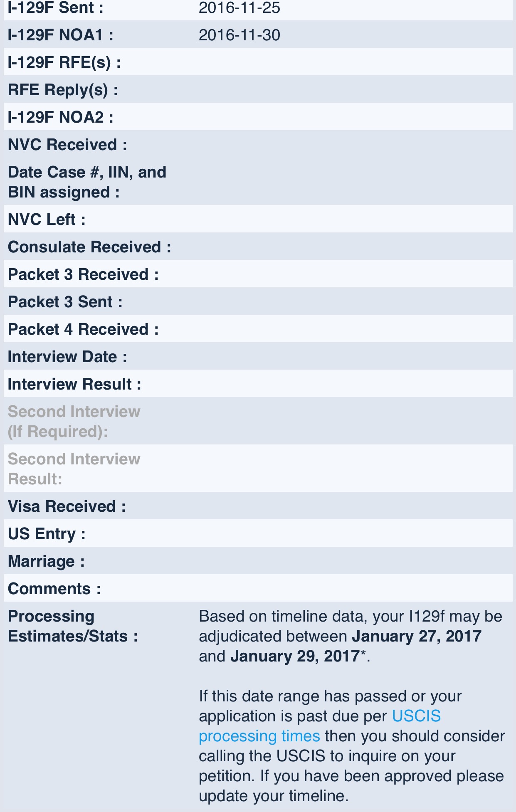
Task: Click the US Entry label
Action: point(46,534)
